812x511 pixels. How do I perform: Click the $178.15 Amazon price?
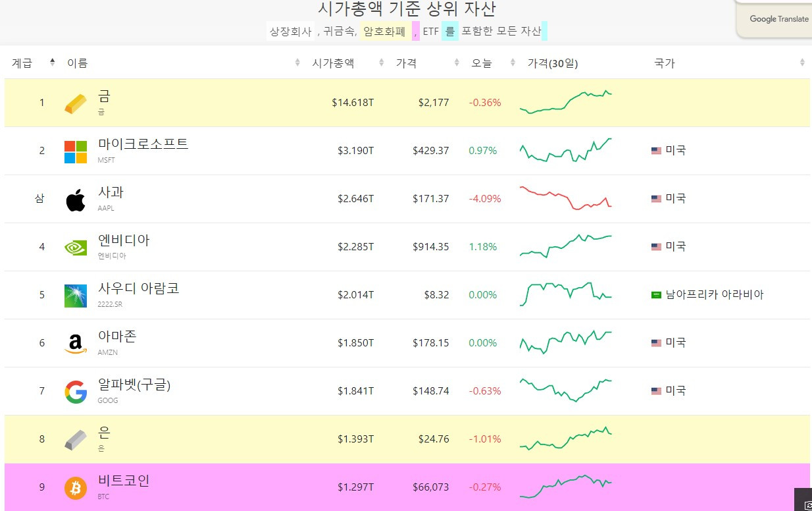431,343
